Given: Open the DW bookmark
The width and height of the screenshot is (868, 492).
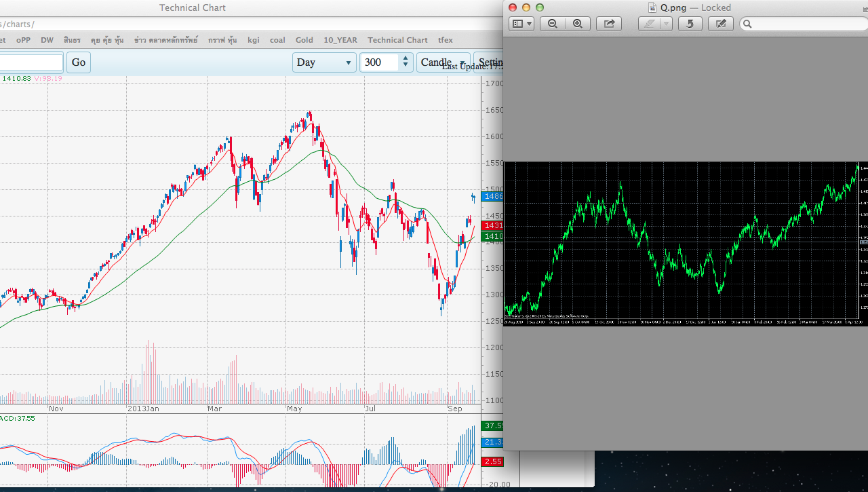Looking at the screenshot, I should 47,40.
